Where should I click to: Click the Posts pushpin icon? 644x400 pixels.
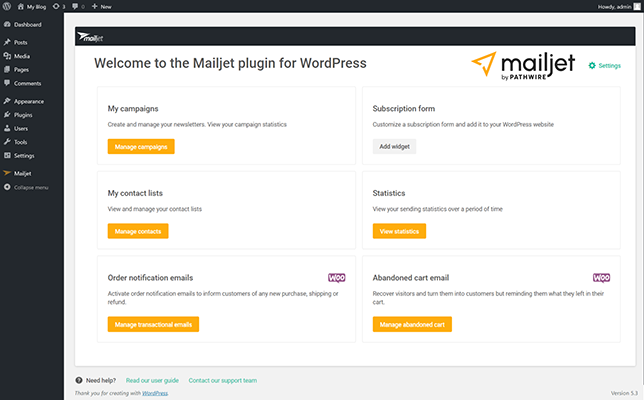click(7, 42)
